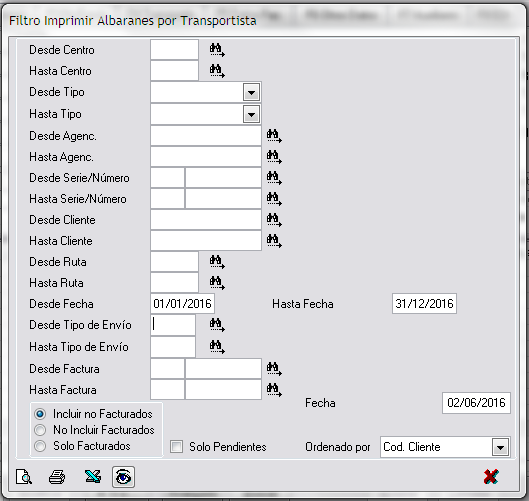Export to Excel using the X icon
Image resolution: width=529 pixels, height=501 pixels.
click(x=93, y=477)
